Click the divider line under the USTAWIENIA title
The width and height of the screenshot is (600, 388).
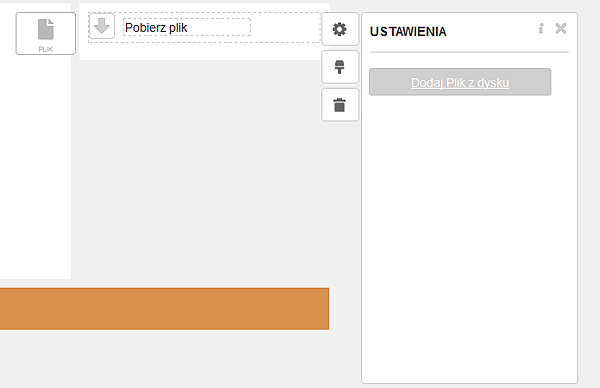coord(470,52)
